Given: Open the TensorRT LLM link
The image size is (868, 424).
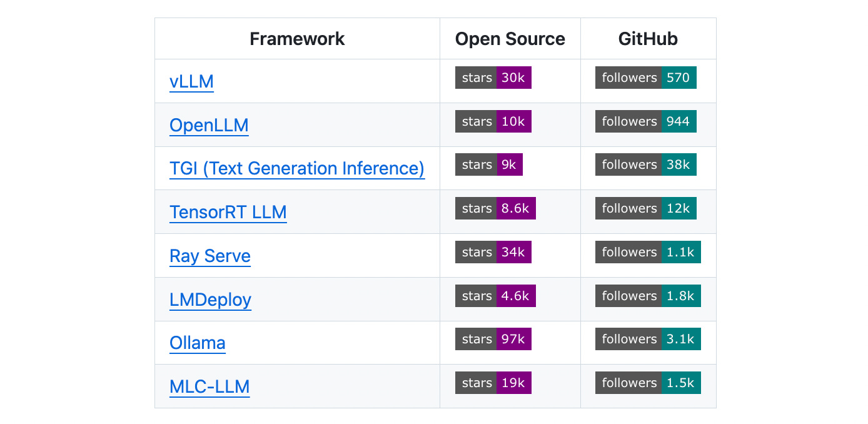Looking at the screenshot, I should pos(228,213).
